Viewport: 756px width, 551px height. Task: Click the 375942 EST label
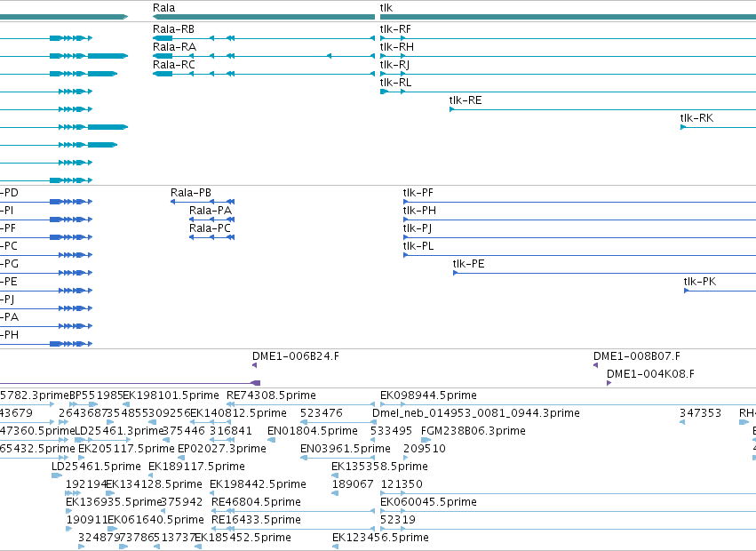[x=182, y=503]
